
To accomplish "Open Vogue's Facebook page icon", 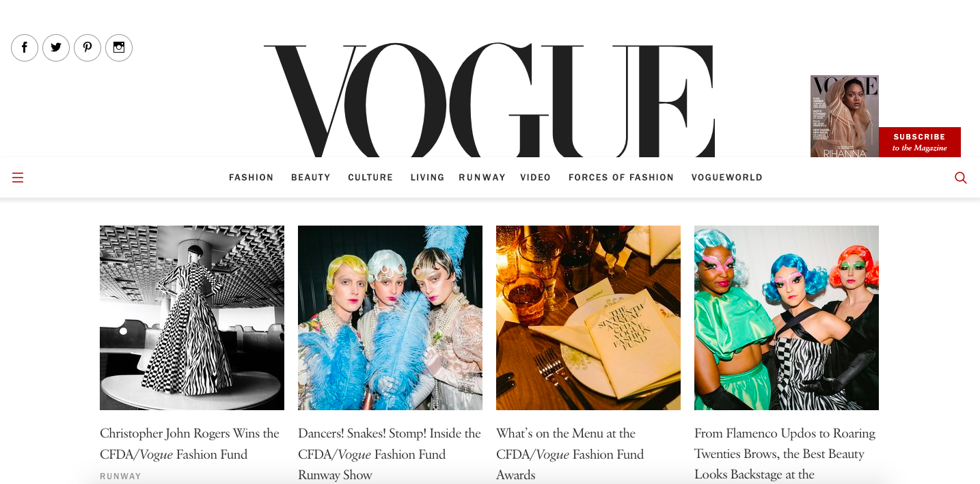I will click(25, 48).
